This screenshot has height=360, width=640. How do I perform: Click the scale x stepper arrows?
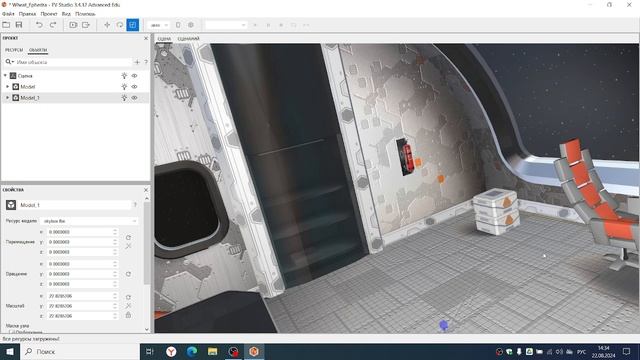(x=115, y=296)
